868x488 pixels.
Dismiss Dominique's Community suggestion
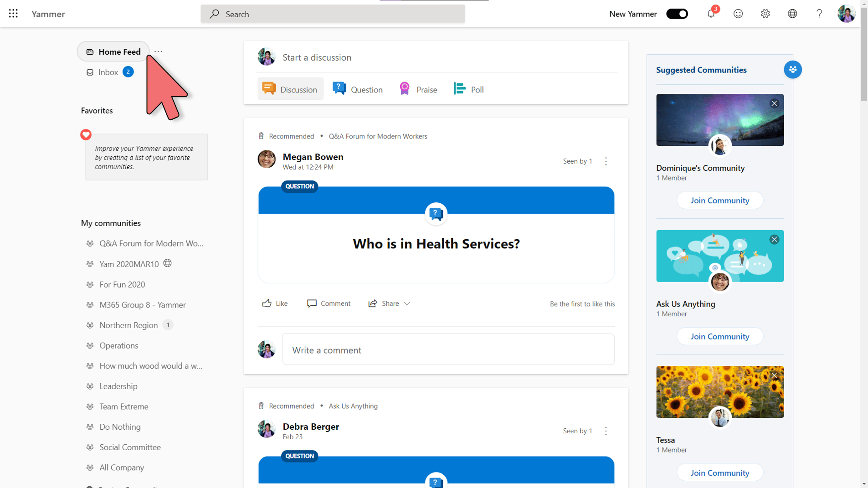click(774, 103)
